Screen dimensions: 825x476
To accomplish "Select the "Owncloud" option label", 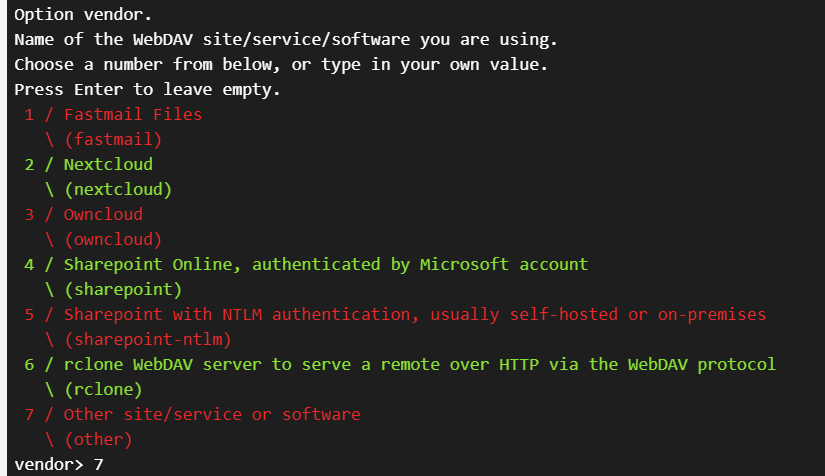I will (x=103, y=214).
